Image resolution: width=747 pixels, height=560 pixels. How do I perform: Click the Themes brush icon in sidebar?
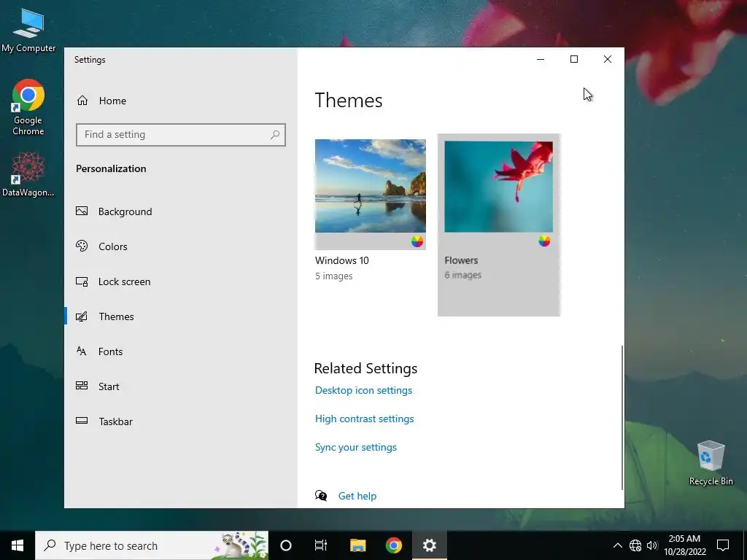click(82, 316)
